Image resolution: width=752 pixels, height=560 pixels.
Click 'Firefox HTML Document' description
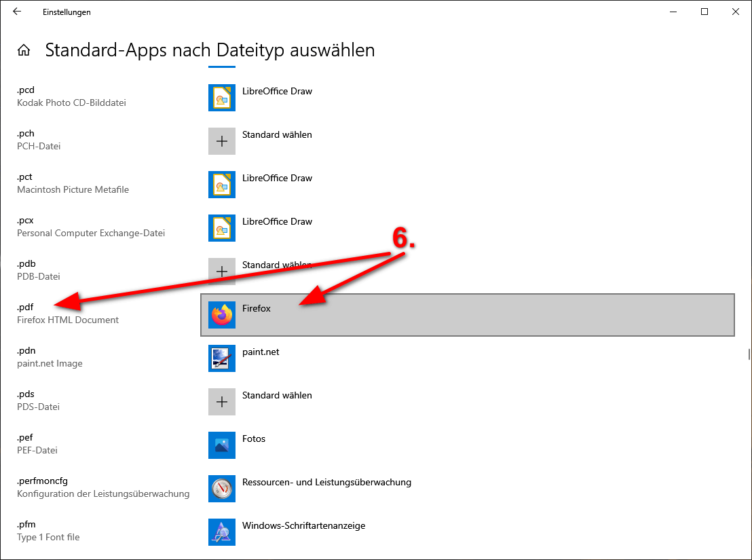click(x=68, y=320)
